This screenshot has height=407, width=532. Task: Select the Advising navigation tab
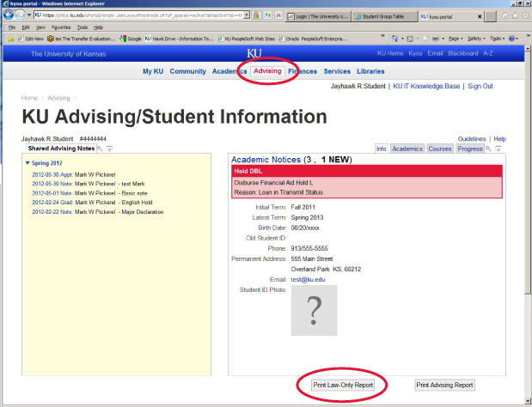(x=267, y=70)
